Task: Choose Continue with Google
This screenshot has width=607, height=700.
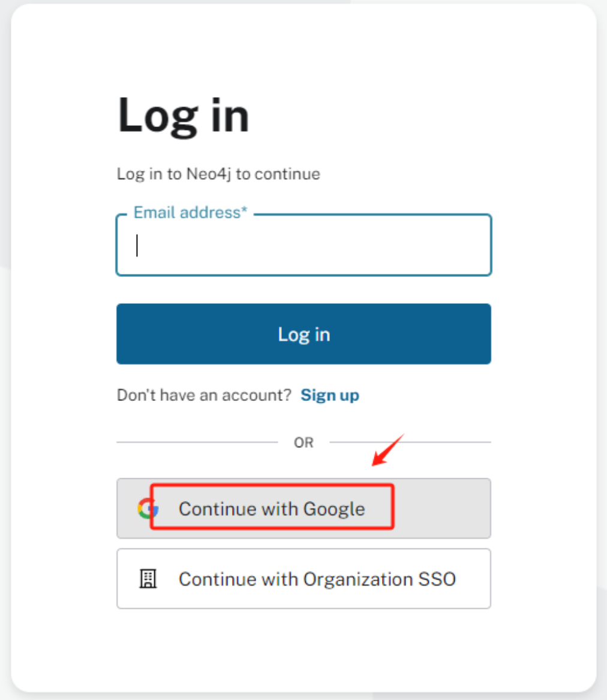Action: 272,509
